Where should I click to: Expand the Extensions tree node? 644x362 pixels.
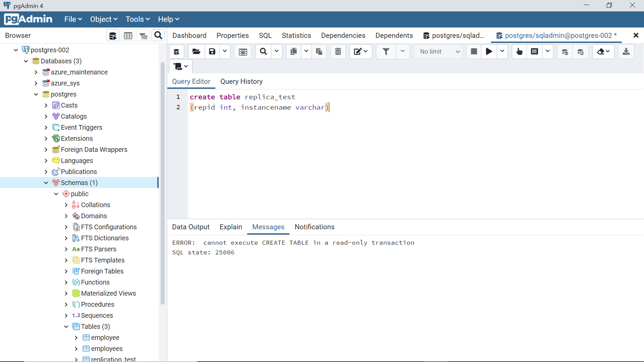coord(46,139)
